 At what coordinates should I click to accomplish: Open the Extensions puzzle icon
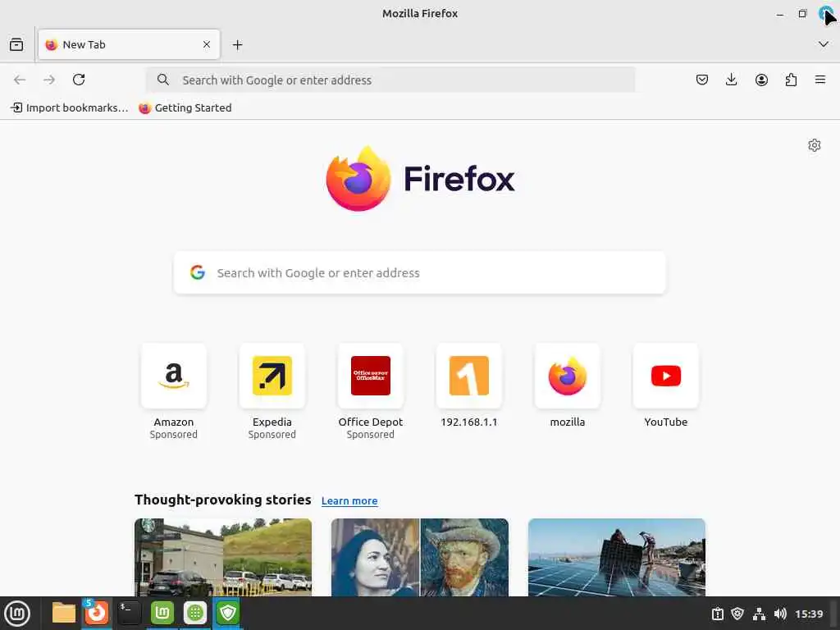click(x=791, y=80)
